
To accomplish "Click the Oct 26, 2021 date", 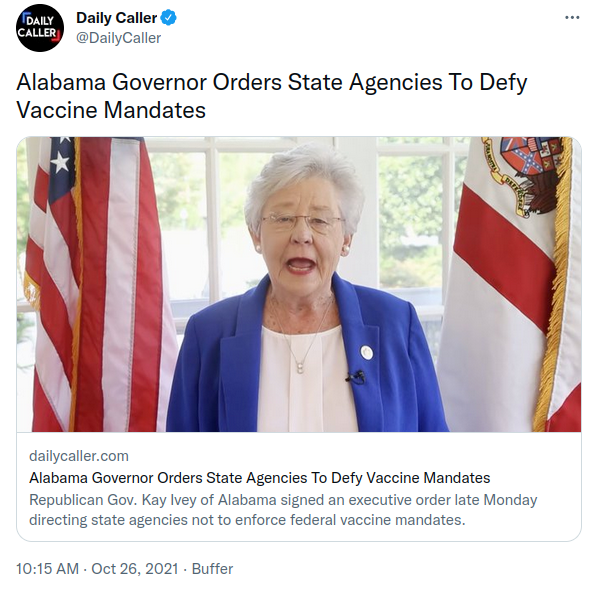I will [x=135, y=569].
